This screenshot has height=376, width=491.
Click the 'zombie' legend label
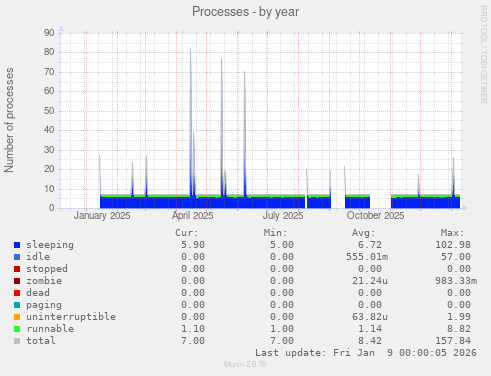(x=44, y=281)
